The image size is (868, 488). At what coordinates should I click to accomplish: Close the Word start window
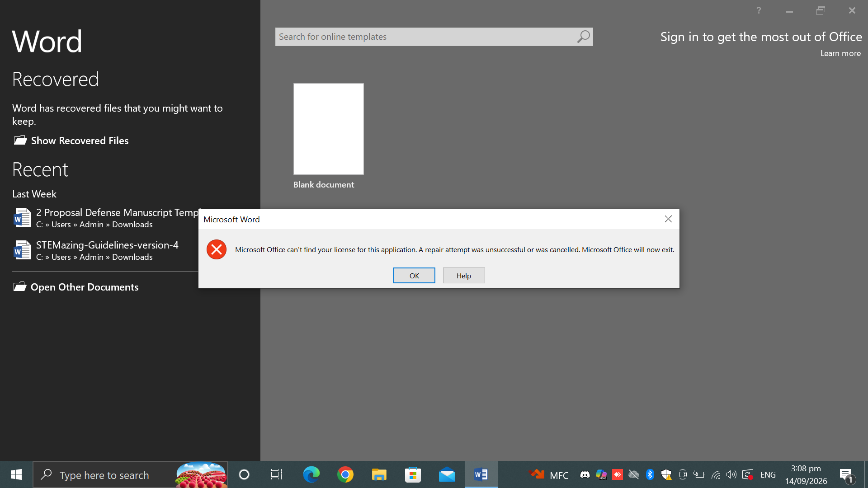pos(852,10)
